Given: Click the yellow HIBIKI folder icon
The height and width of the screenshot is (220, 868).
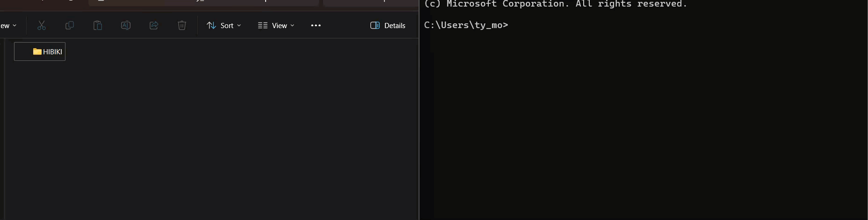Looking at the screenshot, I should coord(37,51).
